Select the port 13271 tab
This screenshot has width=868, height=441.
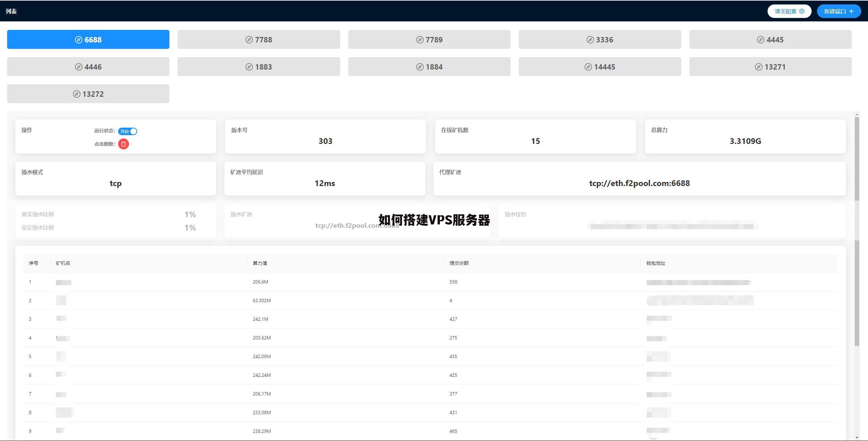coord(770,67)
